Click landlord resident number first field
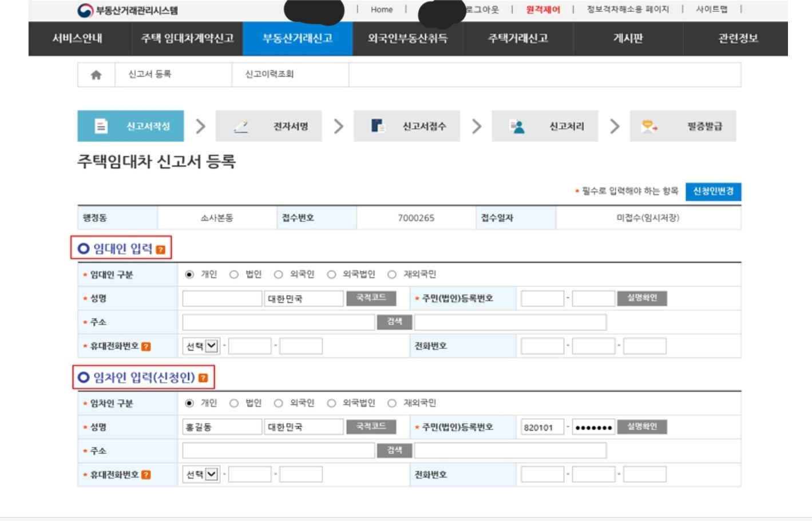Screen dimensions: 812x521 [542, 298]
